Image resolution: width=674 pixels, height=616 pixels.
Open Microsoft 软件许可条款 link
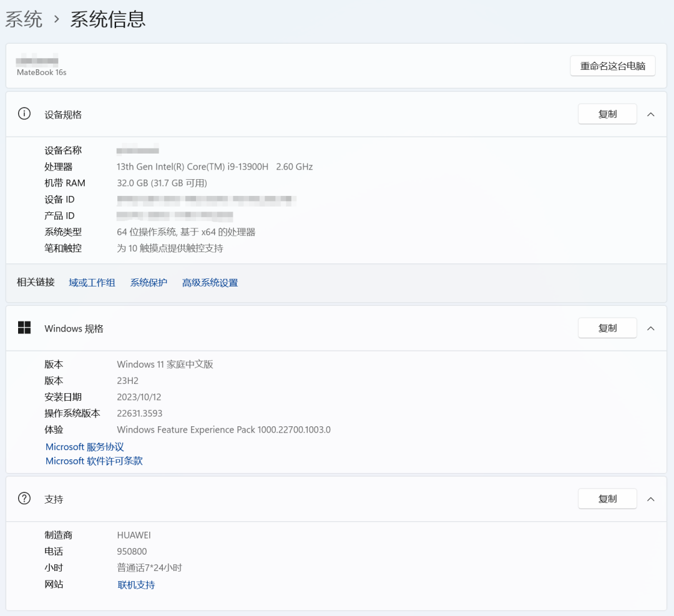[94, 461]
